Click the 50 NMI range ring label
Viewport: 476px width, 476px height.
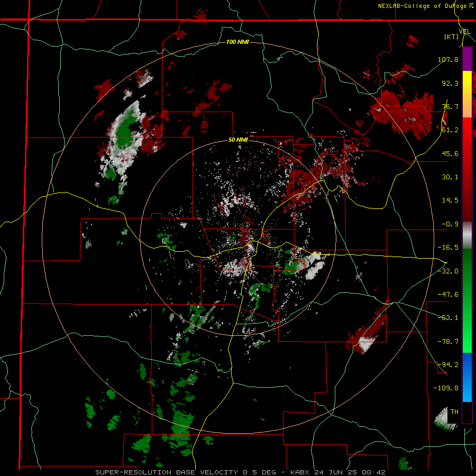(238, 140)
